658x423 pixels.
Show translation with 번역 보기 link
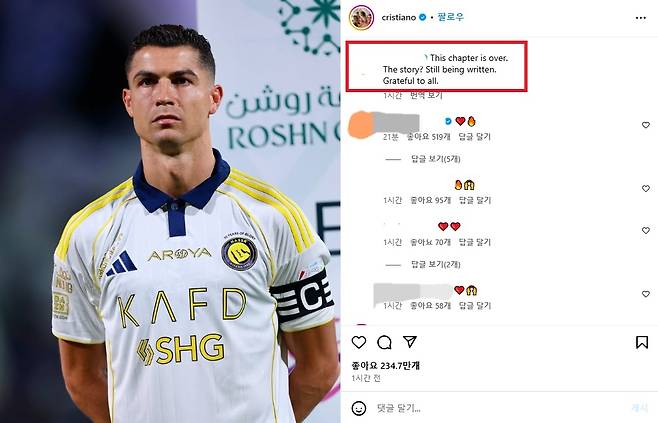(x=426, y=96)
